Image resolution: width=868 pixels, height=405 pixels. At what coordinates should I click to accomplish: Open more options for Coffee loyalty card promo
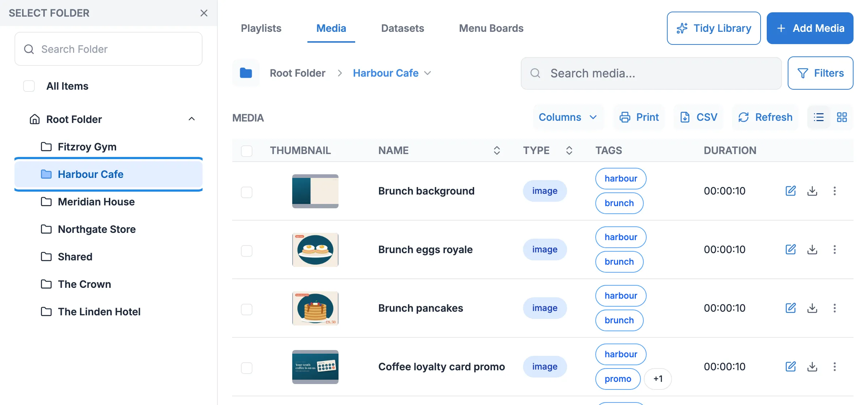[x=835, y=367]
